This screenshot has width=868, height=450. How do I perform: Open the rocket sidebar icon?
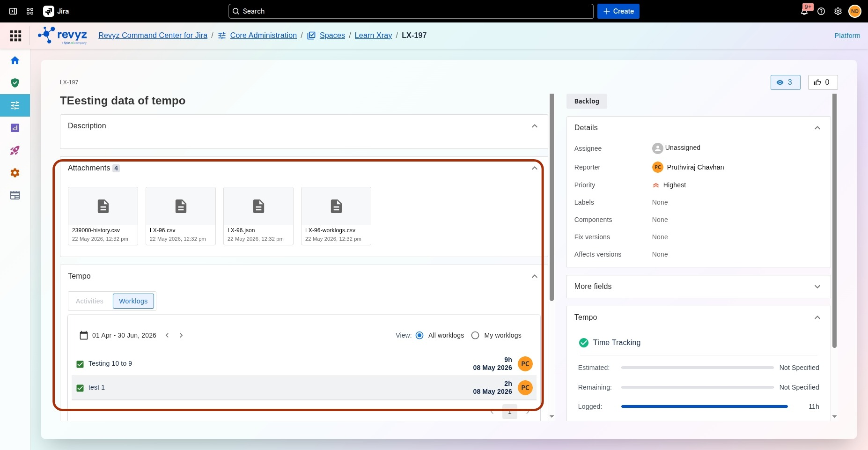(x=15, y=150)
